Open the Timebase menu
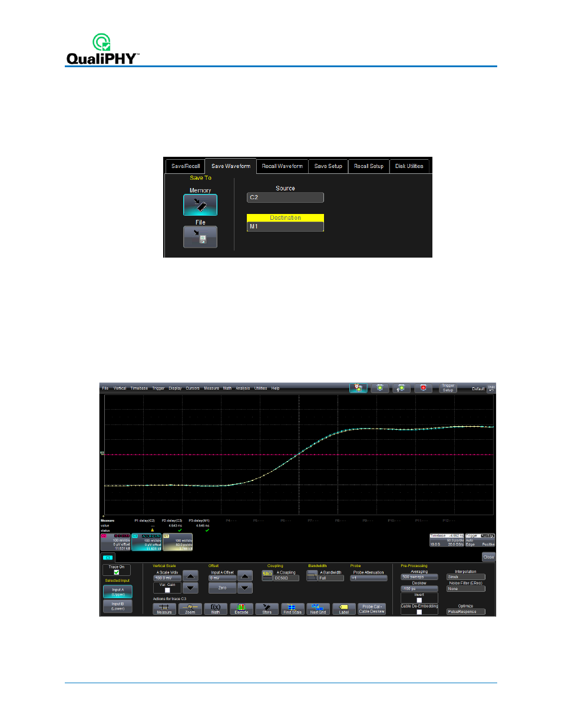 point(139,388)
